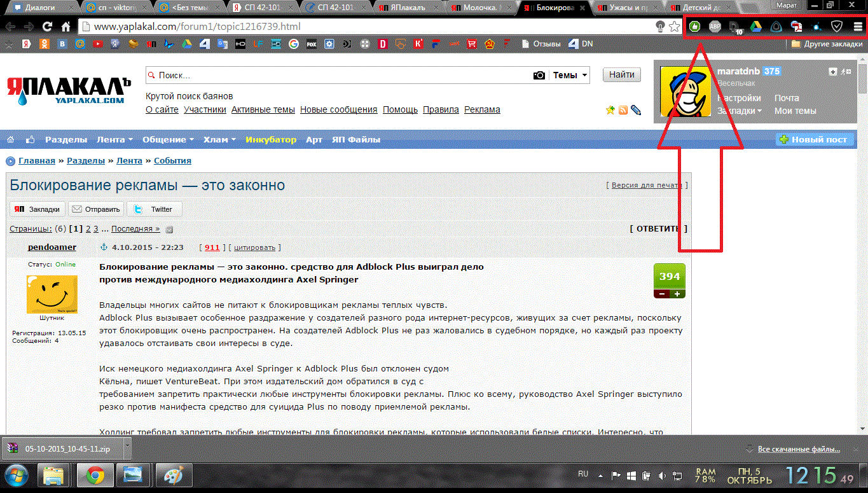Click the maratdnb user avatar
Screen dimensions: 868x493
(x=685, y=92)
